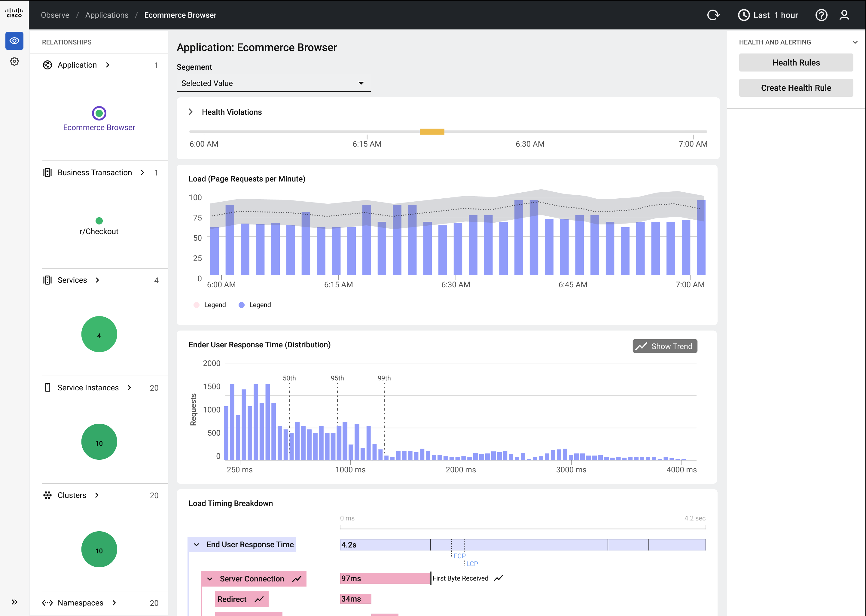Click trend icon on Redirect row
The image size is (866, 616).
point(259,599)
